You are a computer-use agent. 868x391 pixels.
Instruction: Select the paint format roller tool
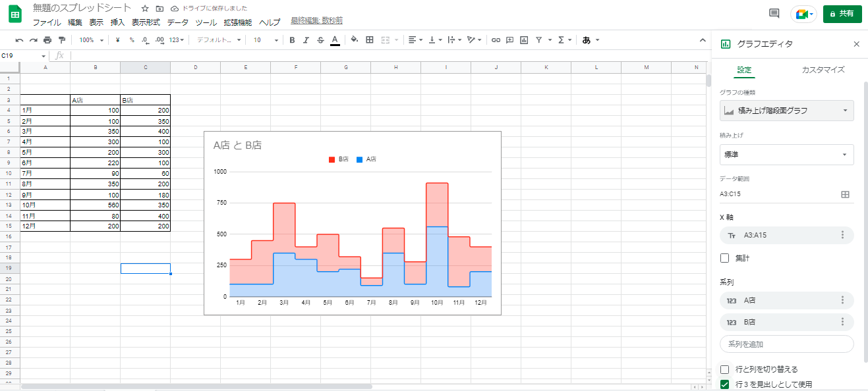pyautogui.click(x=62, y=40)
